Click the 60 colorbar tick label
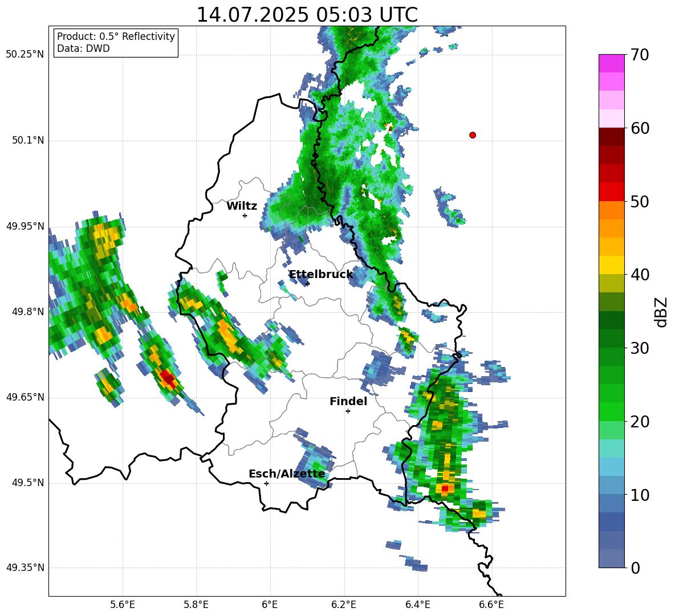 (x=640, y=128)
